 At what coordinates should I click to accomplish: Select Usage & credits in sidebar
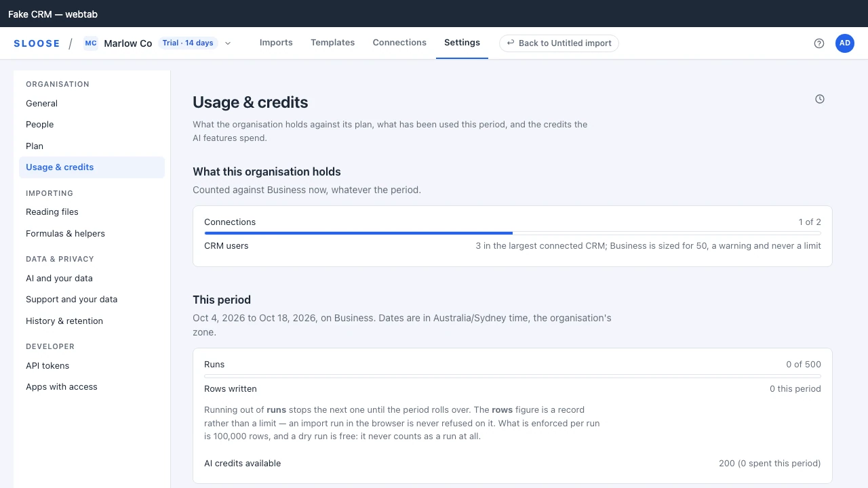pyautogui.click(x=92, y=167)
